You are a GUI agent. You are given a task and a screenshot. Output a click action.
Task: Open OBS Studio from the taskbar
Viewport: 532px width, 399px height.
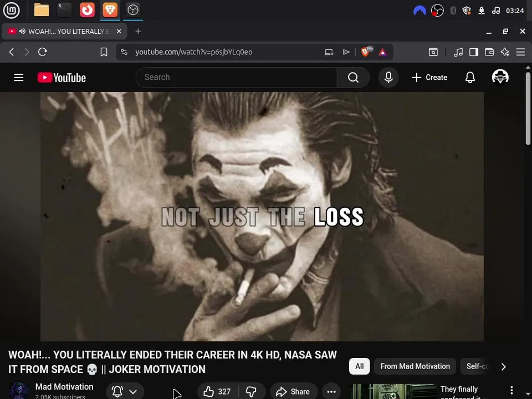click(x=133, y=10)
